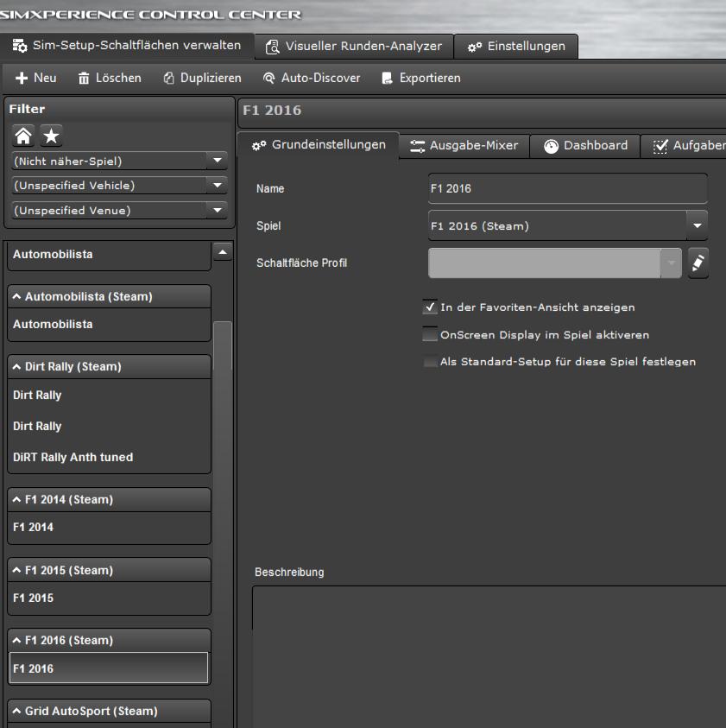Uncheck In der Favoriten-Ansicht anzeigen
The height and width of the screenshot is (728, 726).
point(430,307)
